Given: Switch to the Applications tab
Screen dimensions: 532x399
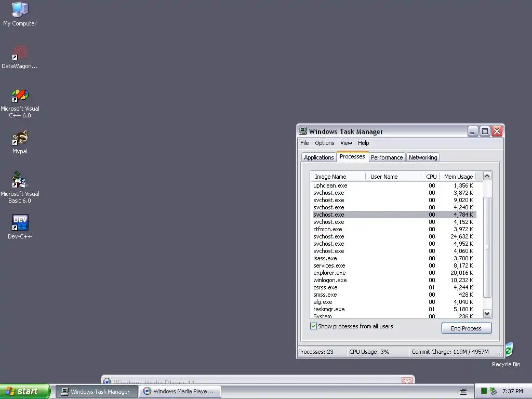Looking at the screenshot, I should 318,157.
